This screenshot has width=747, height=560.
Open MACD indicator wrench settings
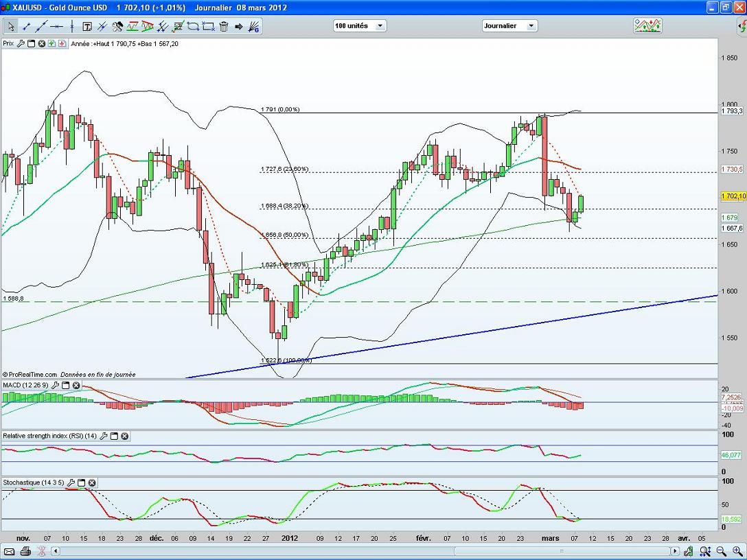[55, 385]
